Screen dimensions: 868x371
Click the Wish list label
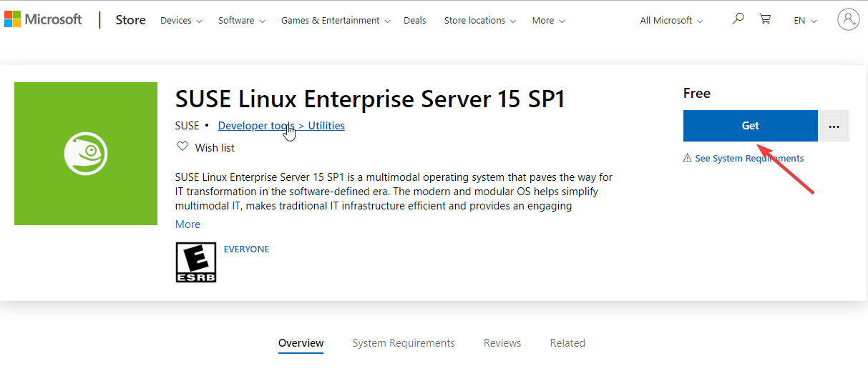tap(215, 148)
